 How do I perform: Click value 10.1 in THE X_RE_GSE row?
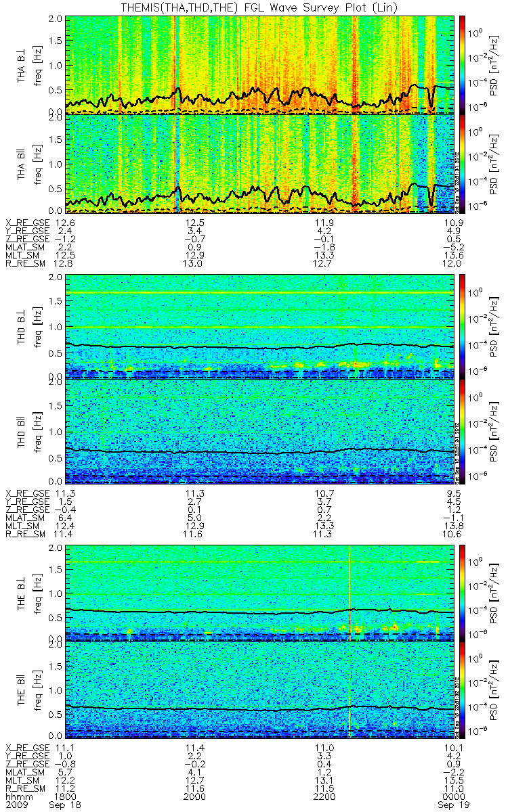452,747
